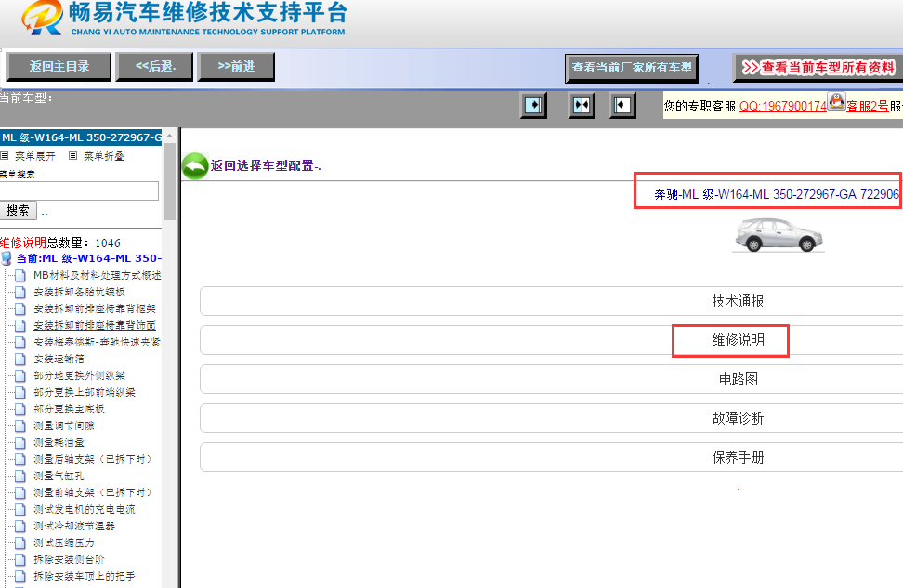Screen dimensions: 903x588
Task: Click document icon beside 部分更换主底板
Action: coord(20,409)
